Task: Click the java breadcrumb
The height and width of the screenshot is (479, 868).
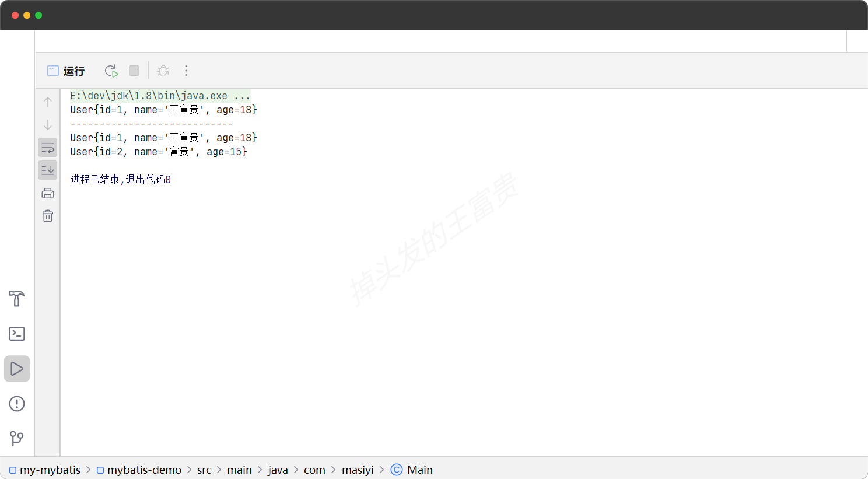Action: (x=278, y=470)
